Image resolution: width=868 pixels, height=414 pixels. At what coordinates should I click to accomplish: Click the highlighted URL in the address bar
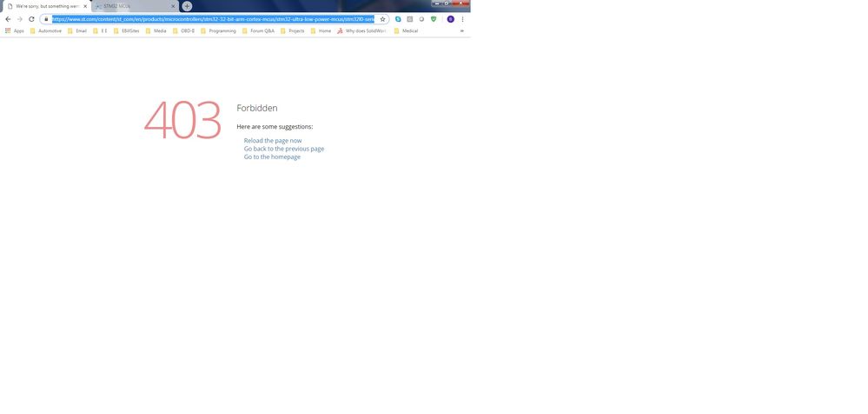[x=213, y=19]
